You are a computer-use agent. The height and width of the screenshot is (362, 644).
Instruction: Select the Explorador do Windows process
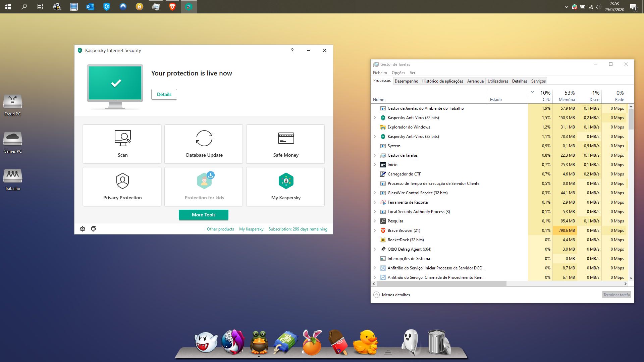[x=499, y=127]
